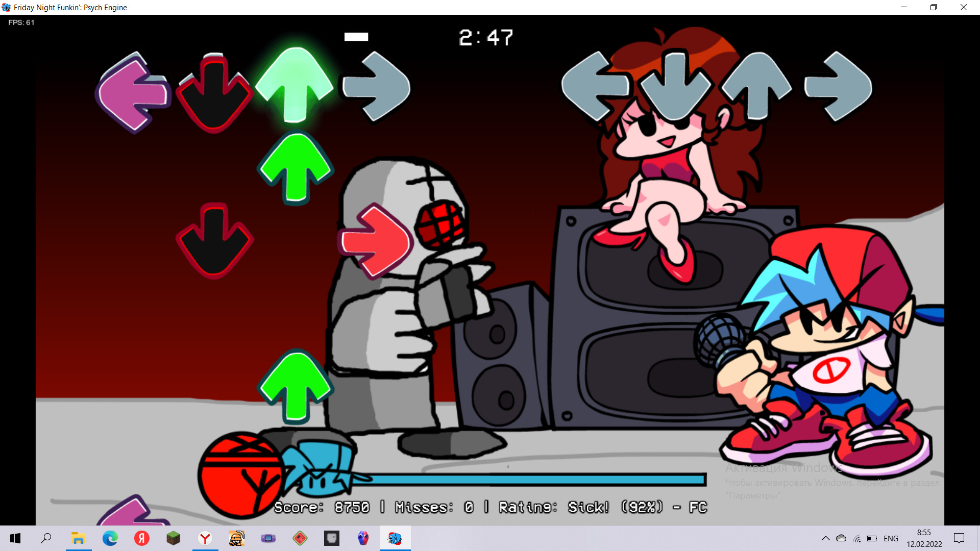Click the green up note below receptor
The width and height of the screenshot is (980, 551).
(296, 168)
